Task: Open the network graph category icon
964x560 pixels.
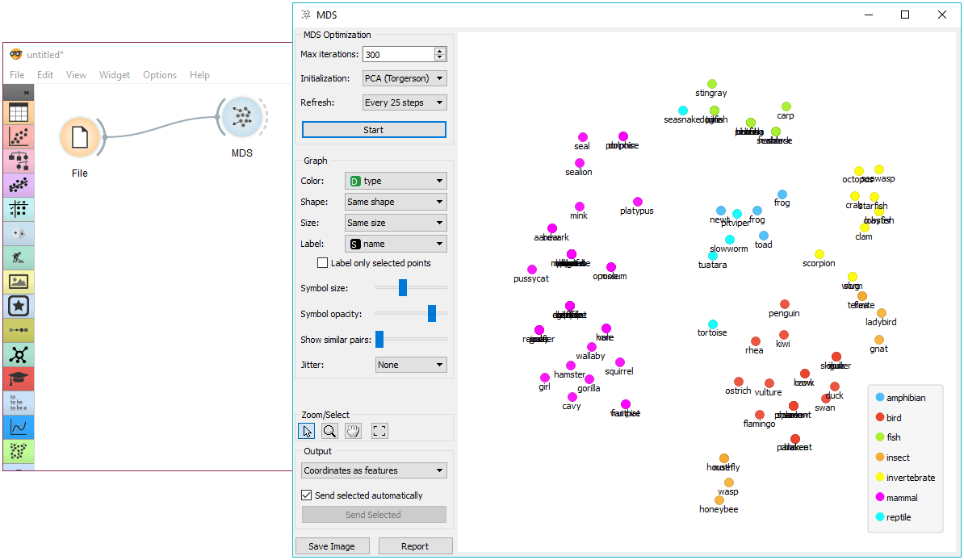Action: click(19, 354)
